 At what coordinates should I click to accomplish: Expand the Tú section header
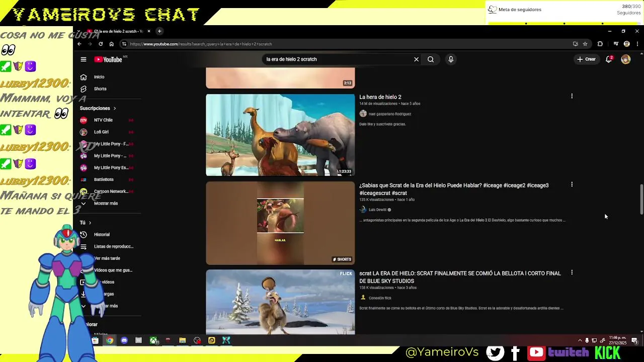(x=86, y=223)
